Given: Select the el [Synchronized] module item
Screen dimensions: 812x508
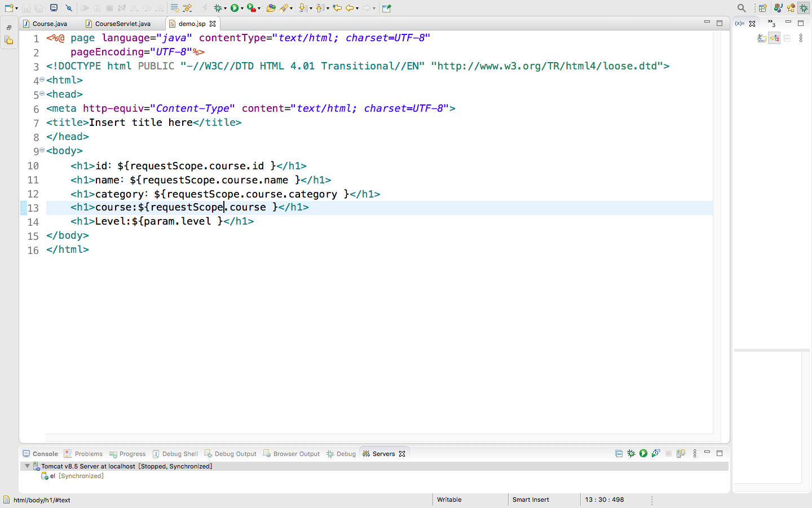Looking at the screenshot, I should click(72, 476).
